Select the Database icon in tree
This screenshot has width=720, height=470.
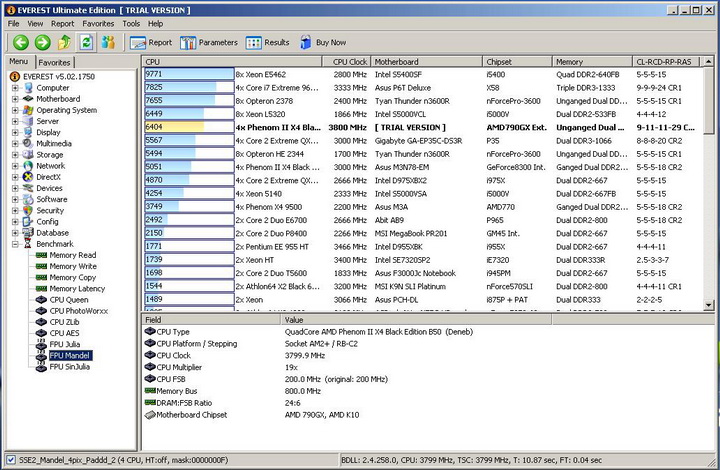click(28, 233)
